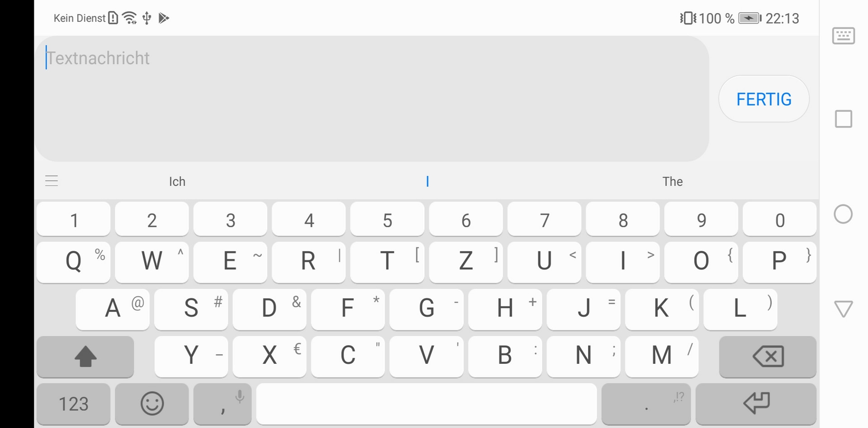Tap the comma key with microphone

pyautogui.click(x=222, y=404)
